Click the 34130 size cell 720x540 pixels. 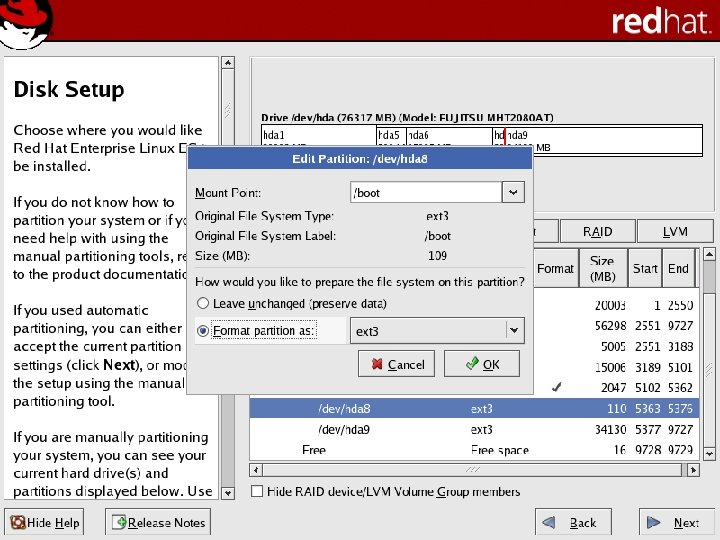tap(610, 429)
